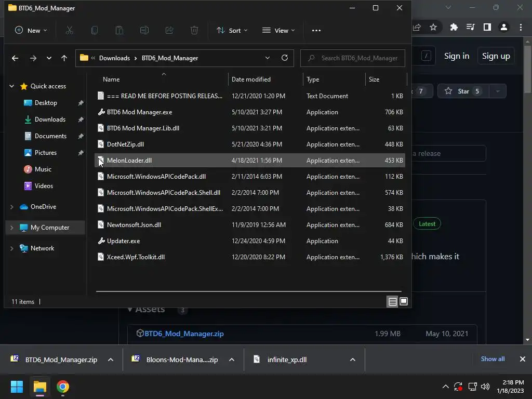
Task: Go up one folder level arrow
Action: pos(64,58)
